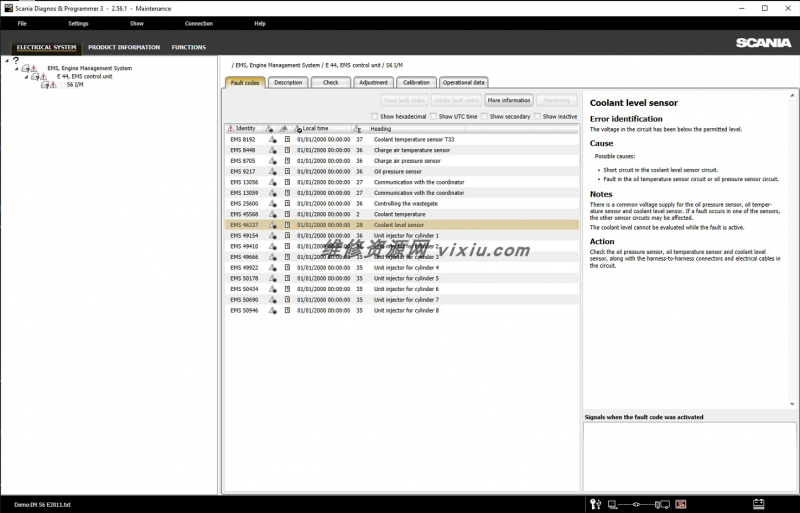Select S6 I/M in the tree
This screenshot has height=513, width=800.
click(x=74, y=85)
